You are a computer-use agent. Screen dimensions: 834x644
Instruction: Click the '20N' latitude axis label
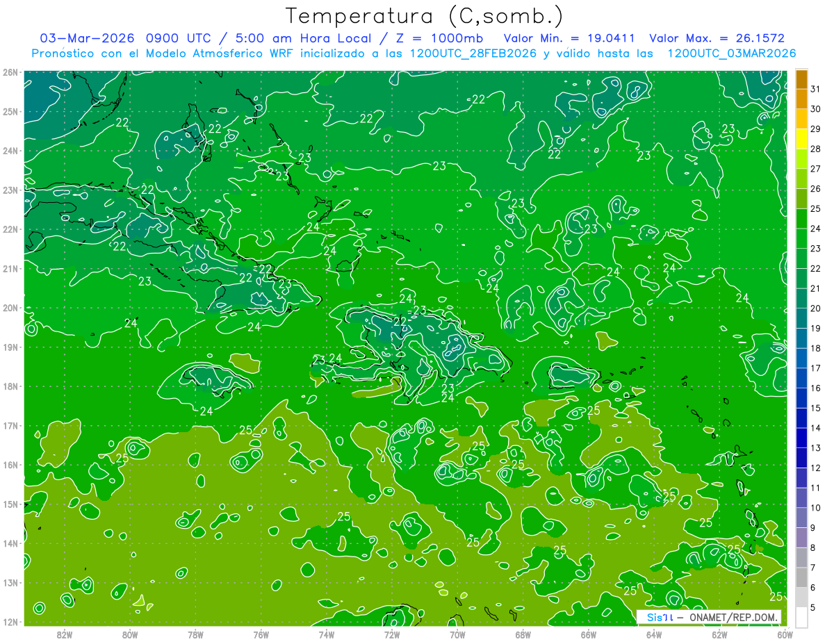[x=10, y=308]
